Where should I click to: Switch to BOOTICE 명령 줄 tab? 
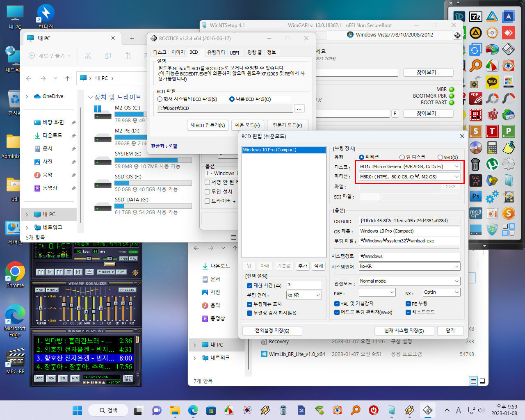[254, 52]
